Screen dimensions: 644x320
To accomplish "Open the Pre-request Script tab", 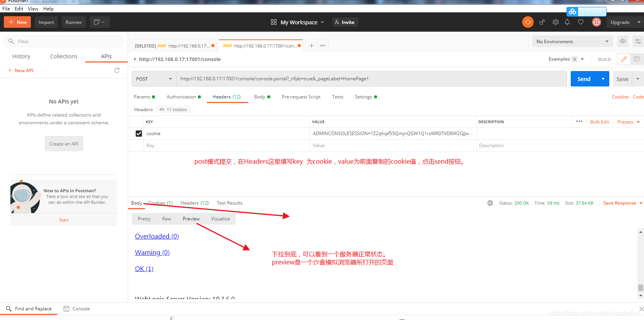I will point(301,97).
